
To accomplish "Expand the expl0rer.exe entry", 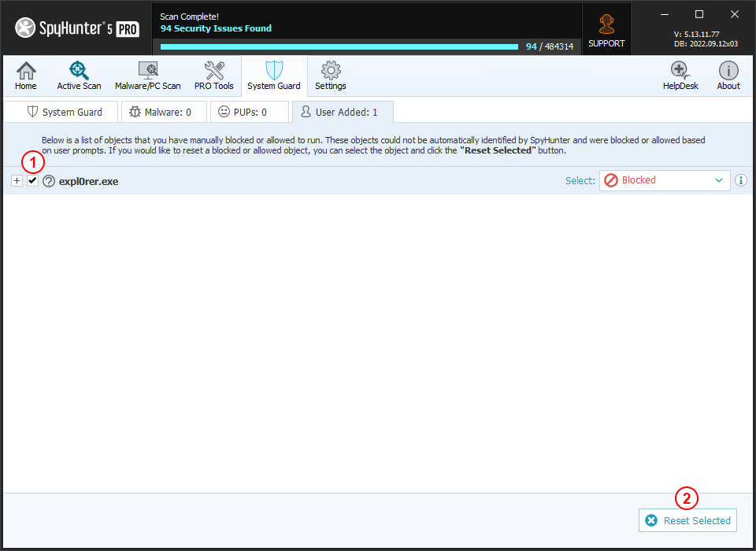I will [x=17, y=180].
